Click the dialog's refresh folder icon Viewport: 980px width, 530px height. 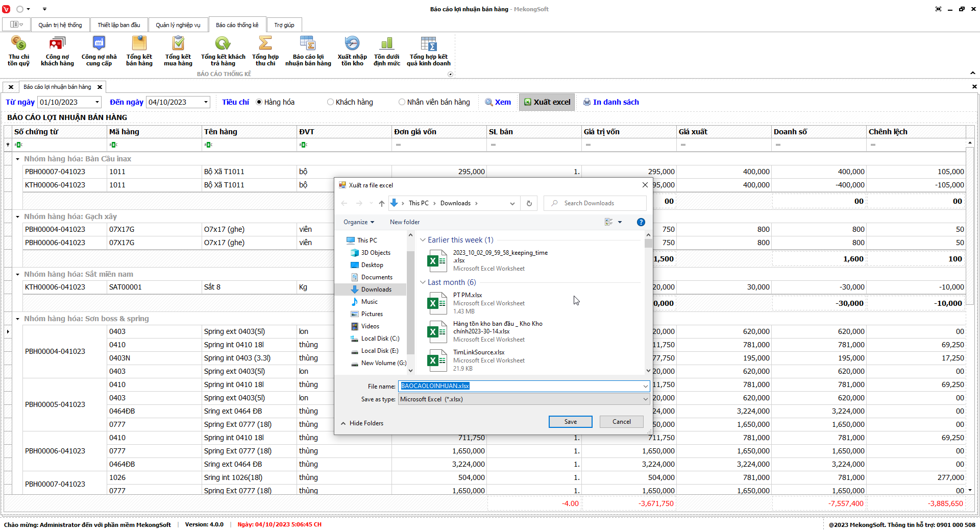pos(529,203)
